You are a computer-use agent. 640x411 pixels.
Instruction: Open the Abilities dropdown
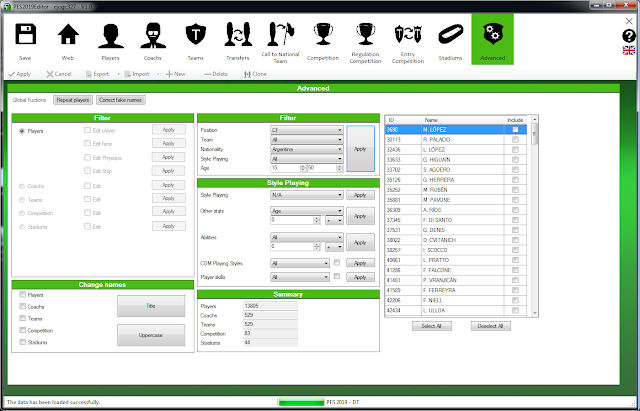(x=307, y=237)
